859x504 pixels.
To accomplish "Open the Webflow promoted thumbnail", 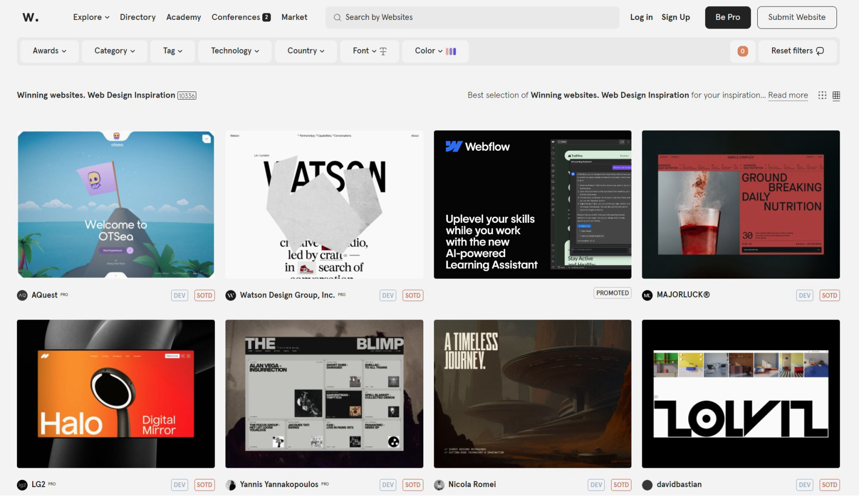I will [532, 204].
